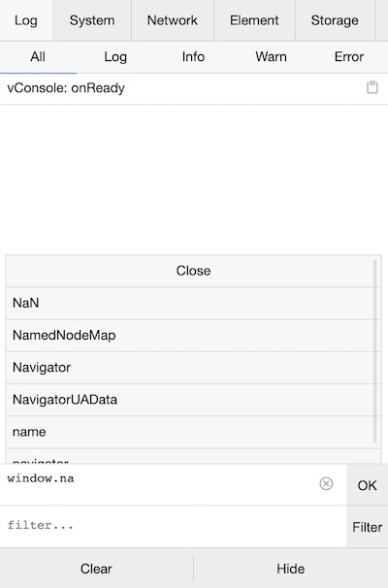Hide the vConsole panel
This screenshot has height=588, width=388.
tap(291, 569)
